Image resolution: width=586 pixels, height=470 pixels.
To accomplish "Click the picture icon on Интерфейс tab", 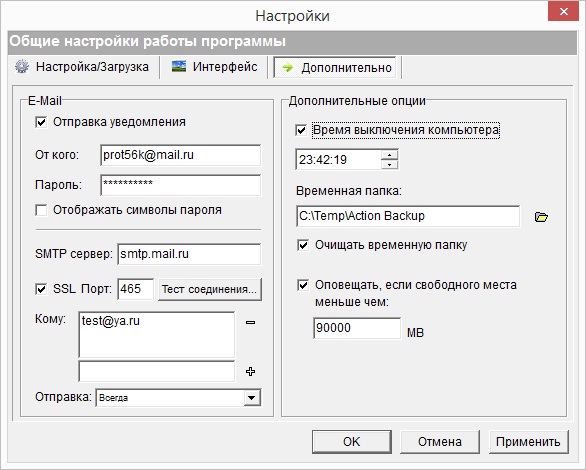I will [x=179, y=67].
